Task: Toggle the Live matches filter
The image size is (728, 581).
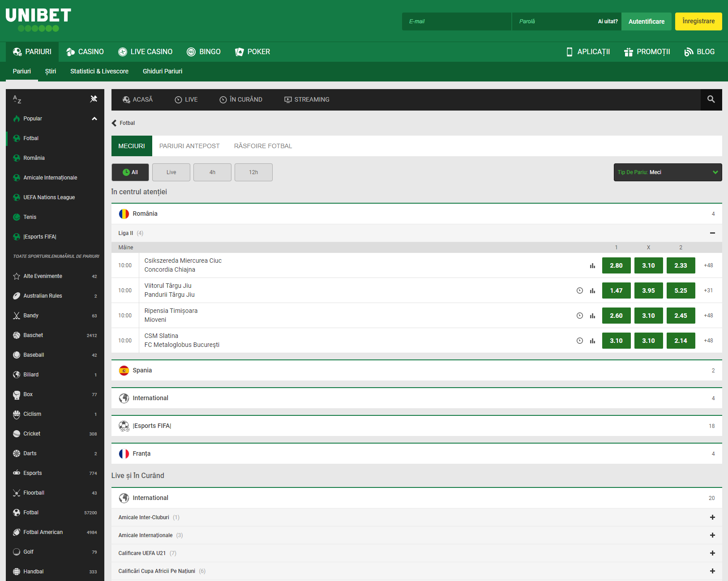Action: (x=171, y=172)
